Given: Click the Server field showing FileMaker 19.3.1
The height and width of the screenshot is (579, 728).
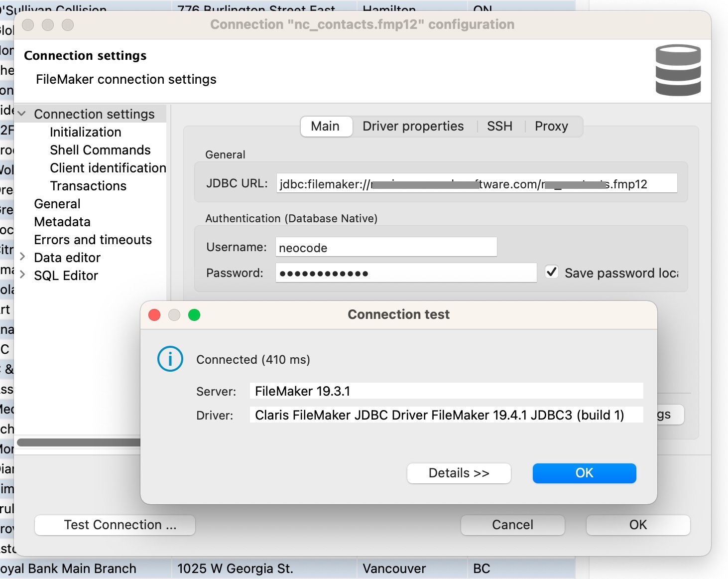Looking at the screenshot, I should (x=447, y=391).
